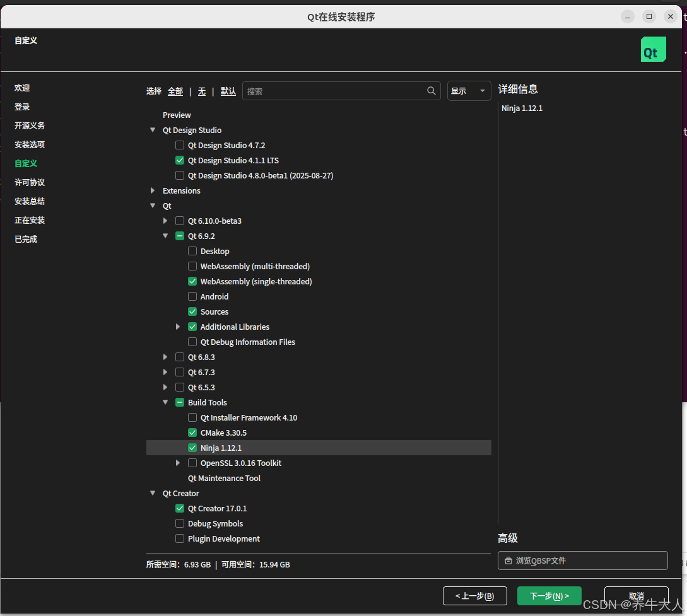This screenshot has width=687, height=616.
Task: Go to the 许可协议 step
Action: tap(30, 182)
